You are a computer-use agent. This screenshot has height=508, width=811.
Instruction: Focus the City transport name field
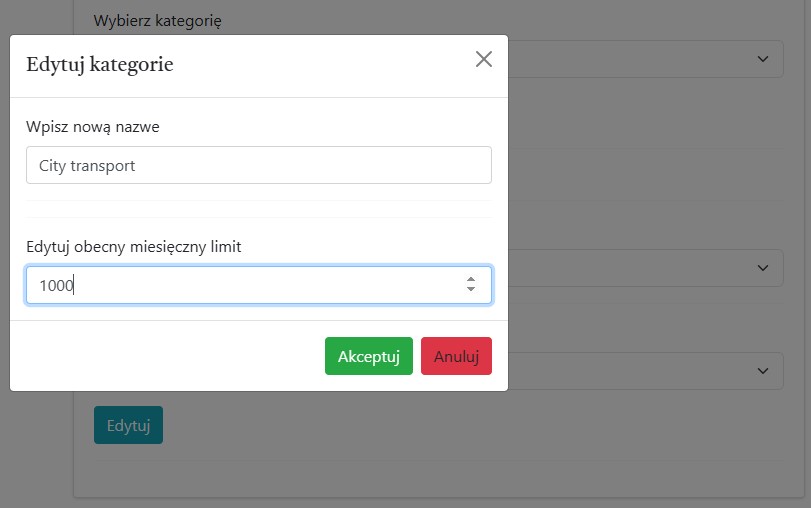pos(259,166)
